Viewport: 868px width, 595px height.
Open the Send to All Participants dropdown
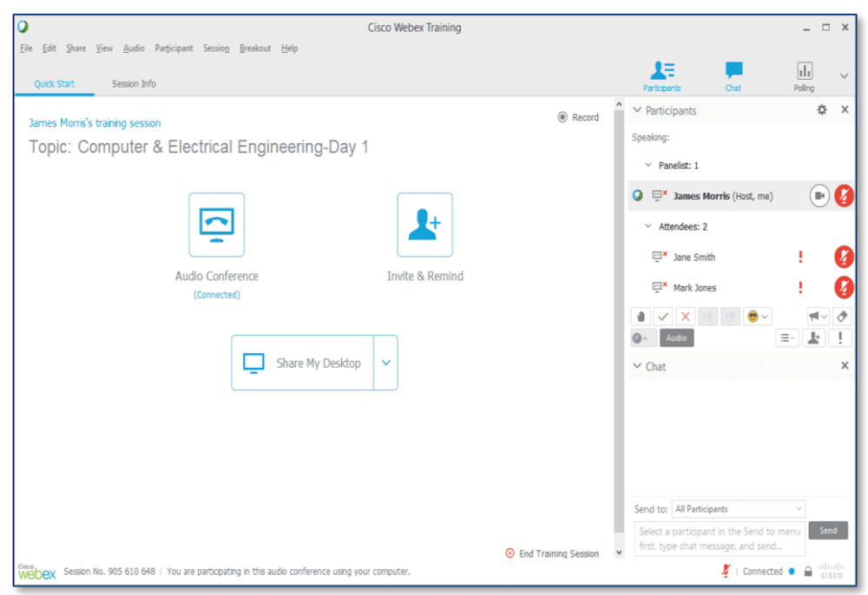(739, 509)
